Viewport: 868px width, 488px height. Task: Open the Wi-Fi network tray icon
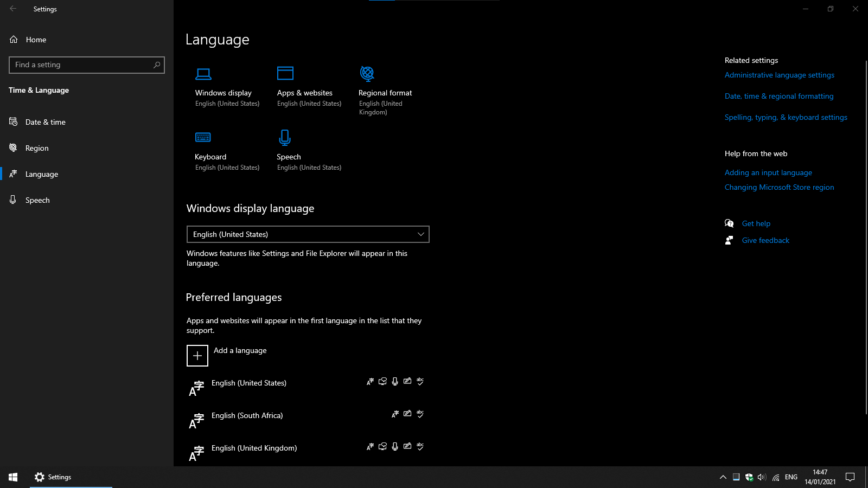tap(776, 477)
